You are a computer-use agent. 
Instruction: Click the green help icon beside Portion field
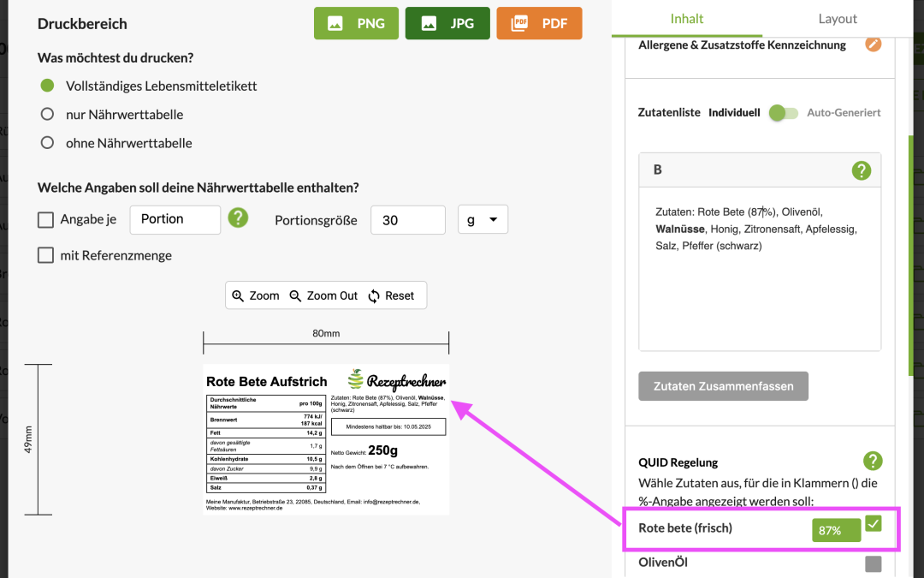(x=238, y=218)
